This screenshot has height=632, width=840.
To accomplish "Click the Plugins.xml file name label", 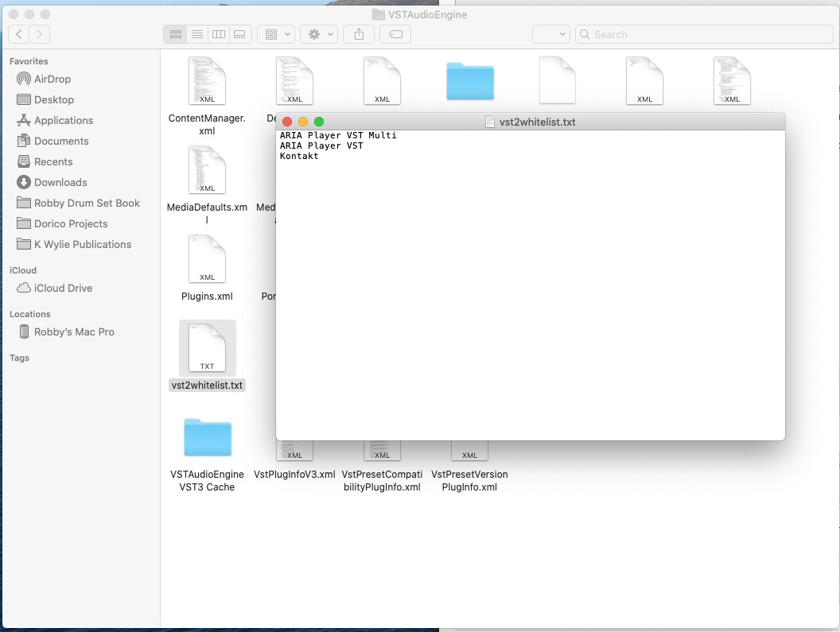I will (207, 297).
